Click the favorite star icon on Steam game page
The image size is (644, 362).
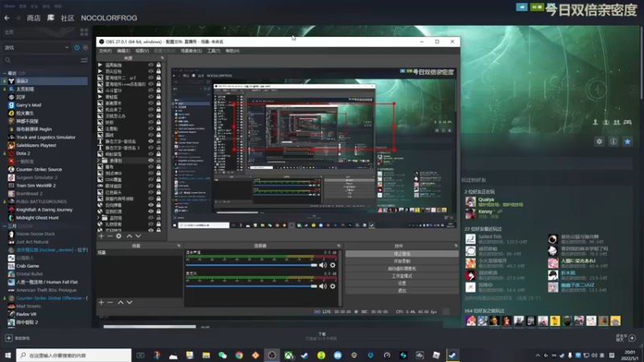tap(628, 142)
